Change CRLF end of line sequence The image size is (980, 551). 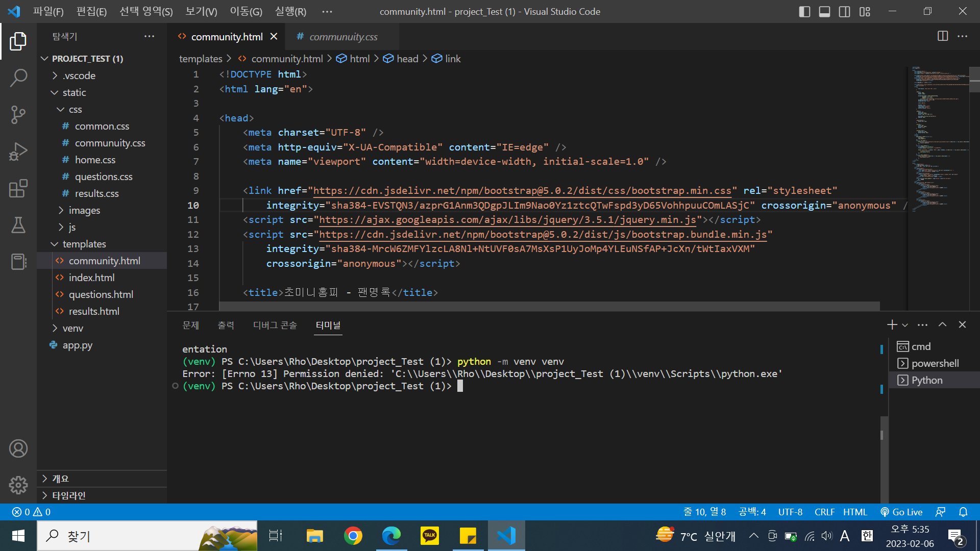(x=824, y=512)
